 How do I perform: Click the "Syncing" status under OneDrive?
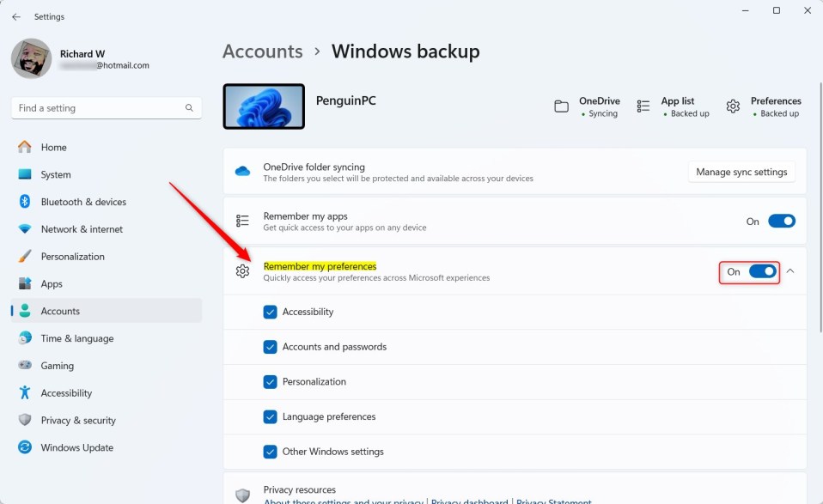pos(602,114)
